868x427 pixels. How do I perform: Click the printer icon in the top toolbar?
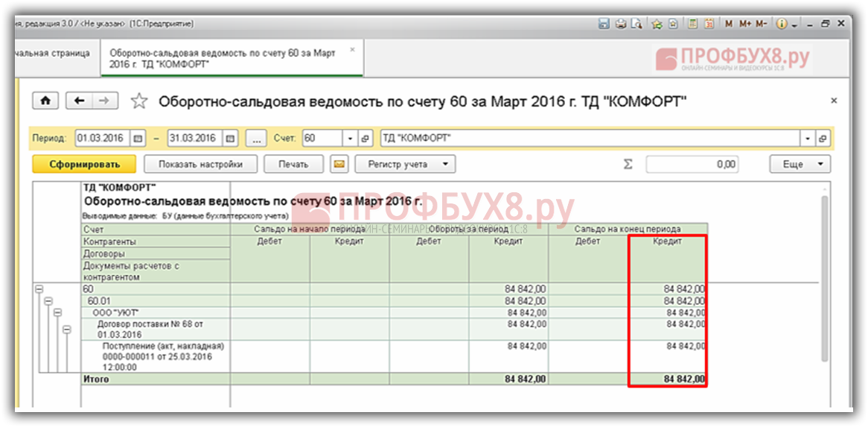click(621, 24)
